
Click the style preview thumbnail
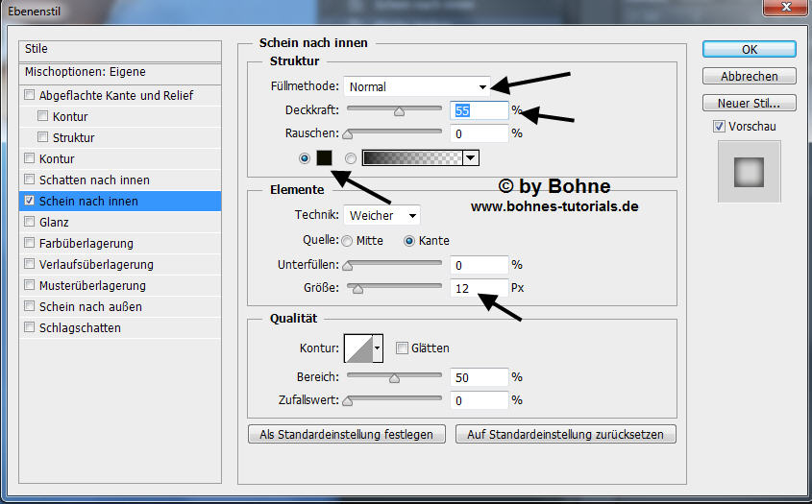point(749,172)
